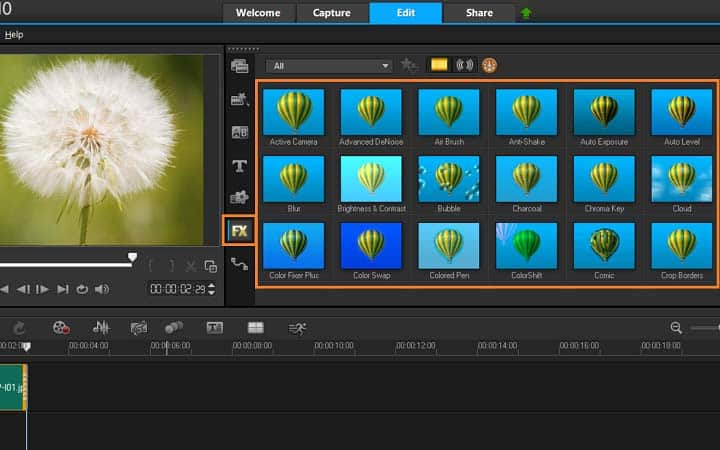This screenshot has width=720, height=450.
Task: Click the timeline zoom out magnifier
Action: 675,327
